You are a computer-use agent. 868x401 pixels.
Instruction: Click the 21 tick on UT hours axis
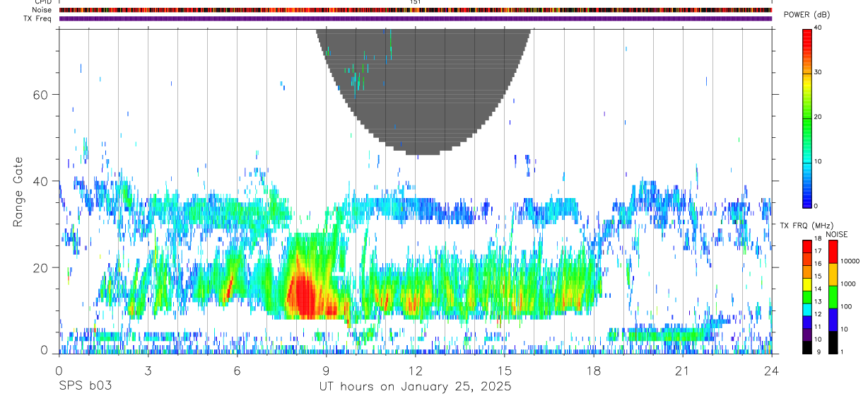tap(682, 371)
